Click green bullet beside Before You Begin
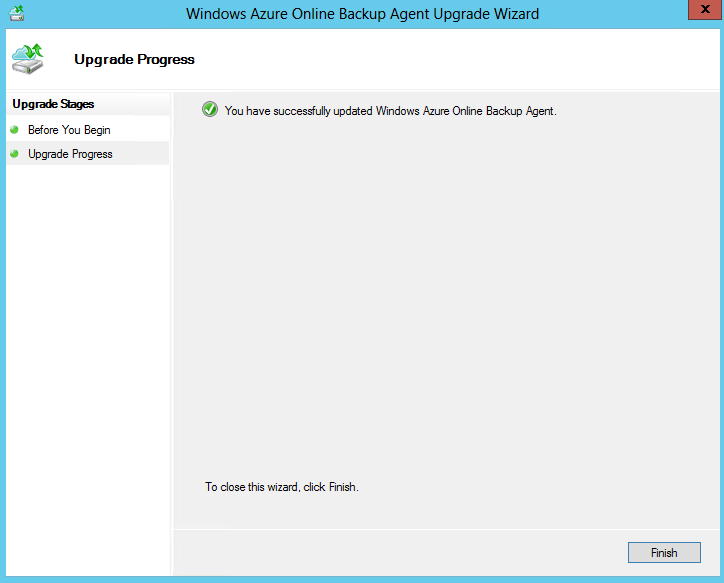Viewport: 724px width, 583px height. [14, 130]
